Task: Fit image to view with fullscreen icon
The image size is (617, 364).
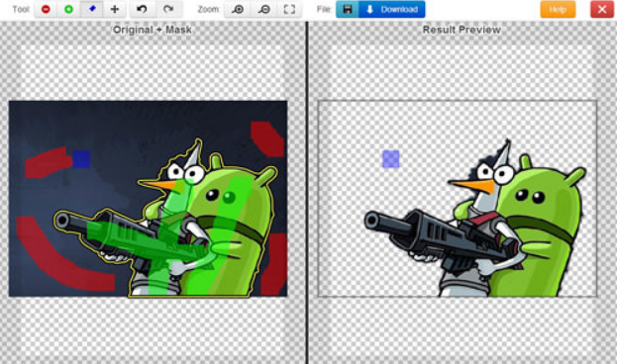Action: tap(289, 9)
